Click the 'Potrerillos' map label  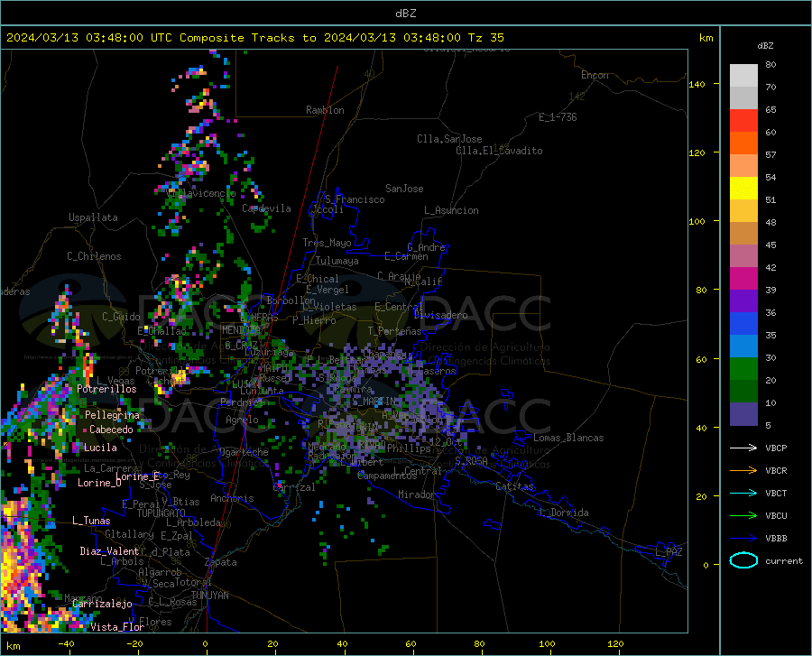tap(106, 389)
